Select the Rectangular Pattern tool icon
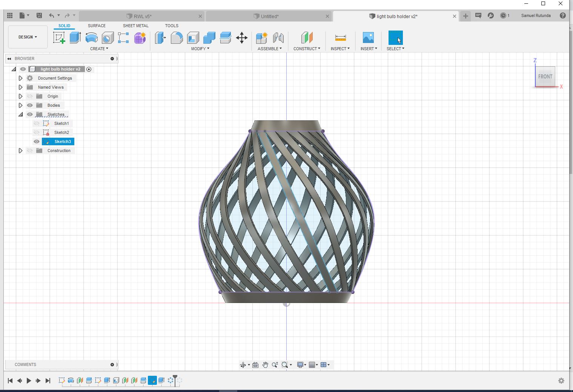Screen dimensions: 573x392 [124, 38]
